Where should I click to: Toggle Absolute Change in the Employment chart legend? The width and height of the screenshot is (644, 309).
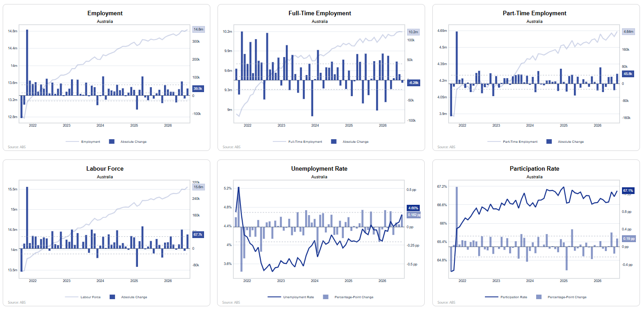(x=128, y=142)
